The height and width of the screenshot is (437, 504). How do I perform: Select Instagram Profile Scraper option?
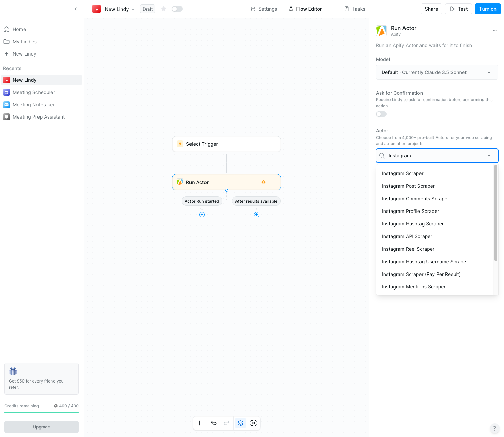tap(410, 211)
